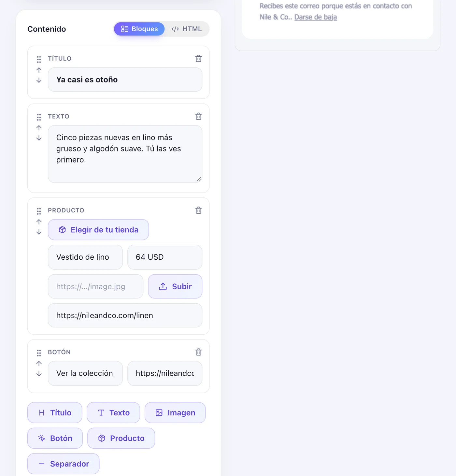Select the Bloques editor tab
The width and height of the screenshot is (456, 476).
click(139, 29)
